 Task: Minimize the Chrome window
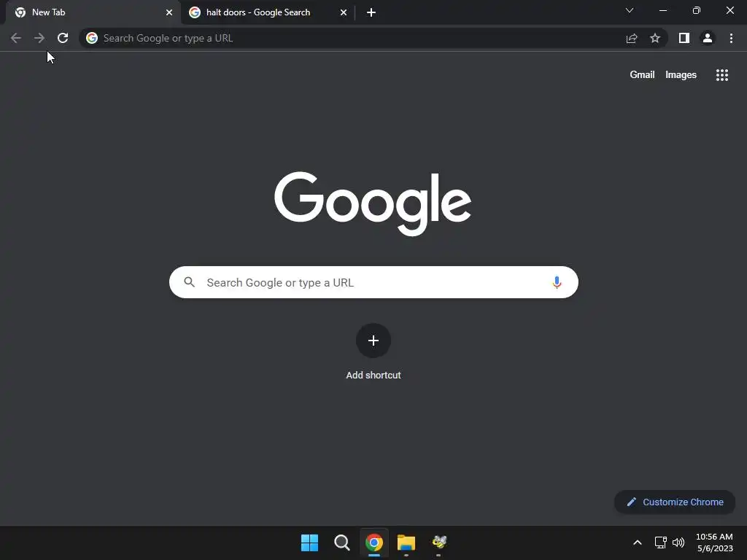click(x=663, y=10)
